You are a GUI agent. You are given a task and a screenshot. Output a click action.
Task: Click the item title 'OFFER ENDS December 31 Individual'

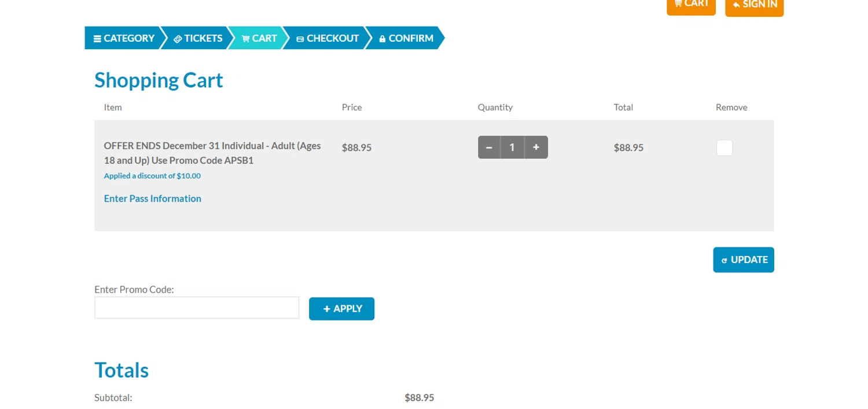click(x=212, y=153)
